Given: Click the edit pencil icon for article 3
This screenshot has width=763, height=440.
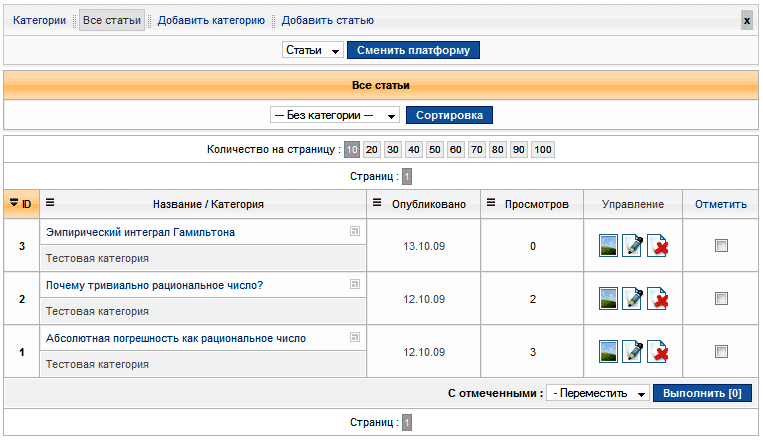Looking at the screenshot, I should [632, 246].
